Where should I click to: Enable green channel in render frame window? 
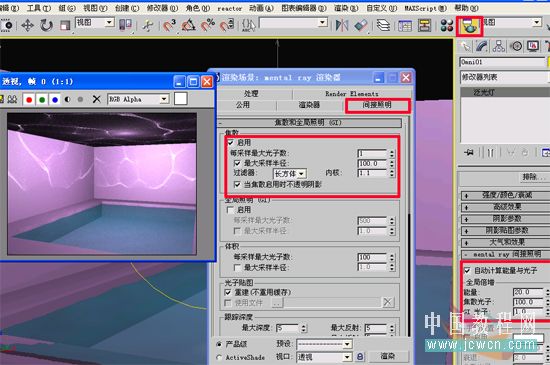[42, 100]
